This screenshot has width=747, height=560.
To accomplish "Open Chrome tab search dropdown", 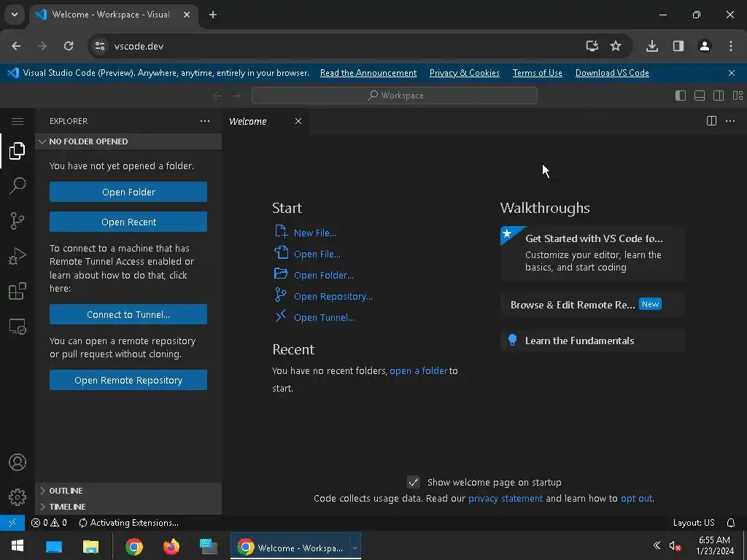I will 15,15.
